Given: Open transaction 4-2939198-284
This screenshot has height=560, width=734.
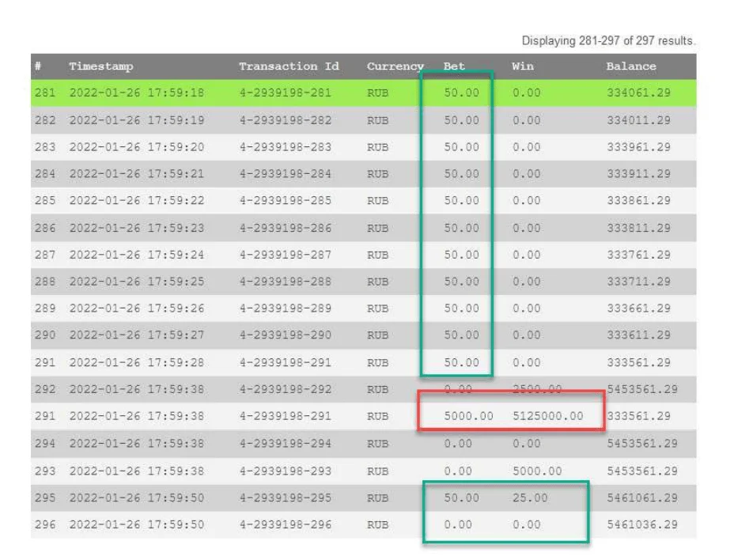Looking at the screenshot, I should [285, 174].
